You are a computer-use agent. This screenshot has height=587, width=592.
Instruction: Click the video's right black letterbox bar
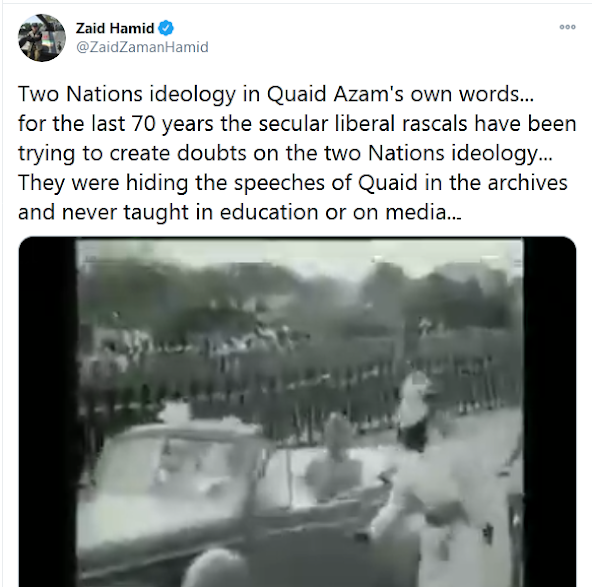pos(550,411)
